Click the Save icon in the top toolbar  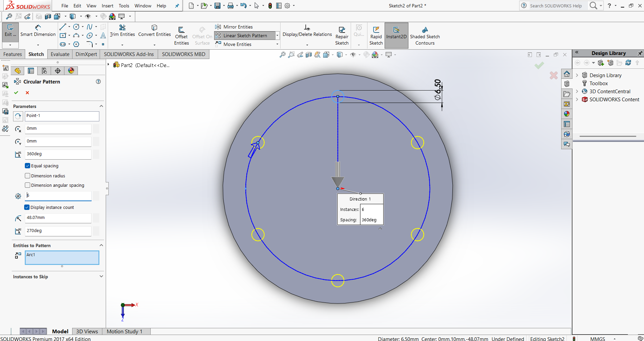217,6
